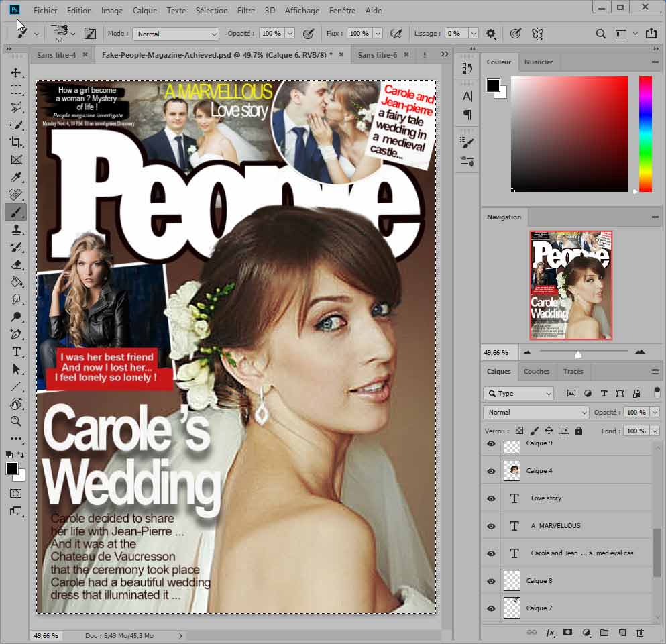Switch to the Nuancier tab
The height and width of the screenshot is (644, 666).
538,62
